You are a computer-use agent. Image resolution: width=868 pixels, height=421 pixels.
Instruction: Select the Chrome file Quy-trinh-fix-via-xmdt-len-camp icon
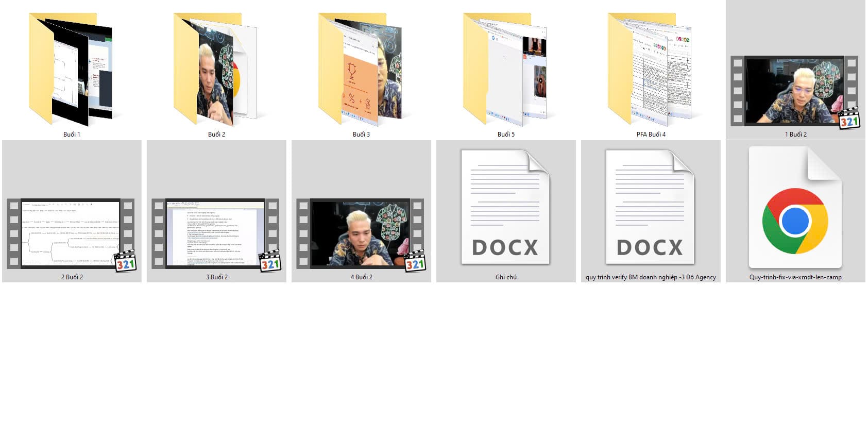pyautogui.click(x=795, y=207)
